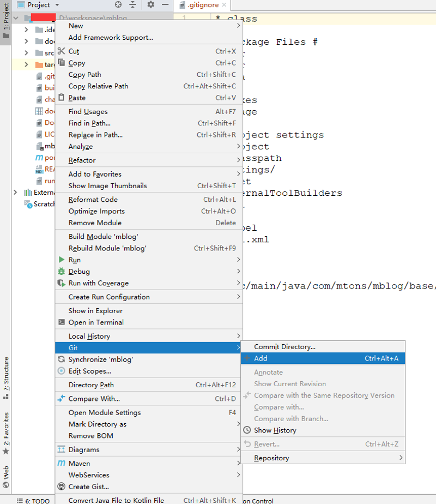Choose Commit Directory in Git submenu

(x=323, y=346)
